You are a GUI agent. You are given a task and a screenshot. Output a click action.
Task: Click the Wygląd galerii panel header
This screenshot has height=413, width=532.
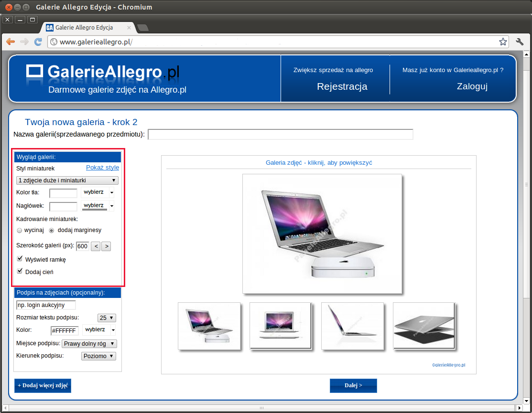[x=67, y=157]
